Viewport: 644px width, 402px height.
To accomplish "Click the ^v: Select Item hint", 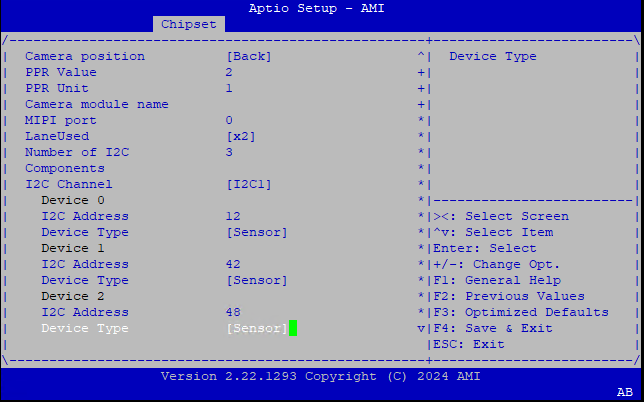I will 493,232.
